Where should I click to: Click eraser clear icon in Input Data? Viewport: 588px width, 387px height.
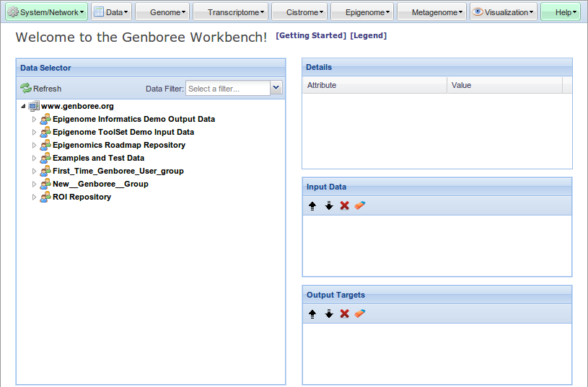tap(361, 205)
